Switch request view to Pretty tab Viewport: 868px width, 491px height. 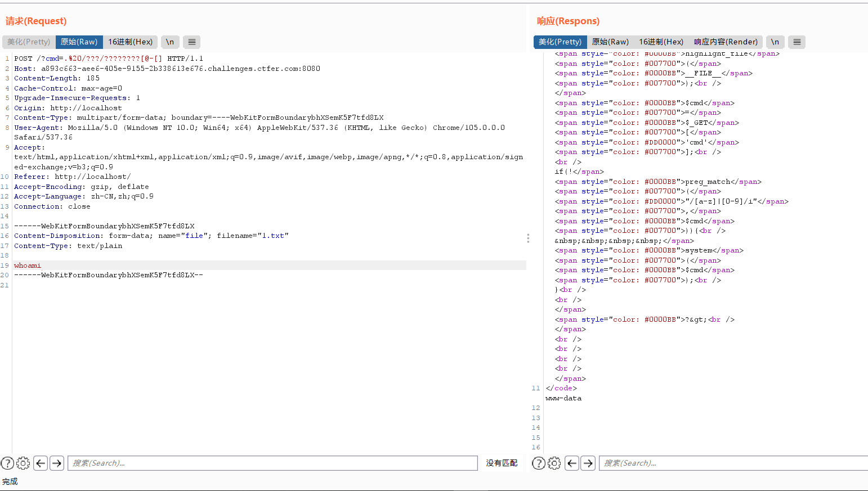(x=29, y=42)
